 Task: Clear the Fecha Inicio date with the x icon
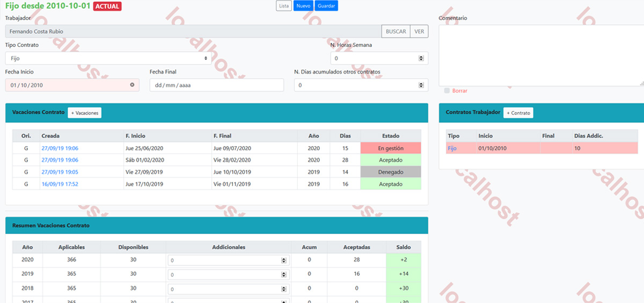(132, 85)
